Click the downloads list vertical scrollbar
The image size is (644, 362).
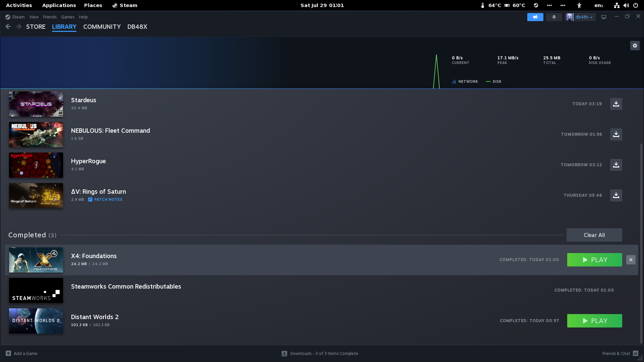pyautogui.click(x=641, y=244)
